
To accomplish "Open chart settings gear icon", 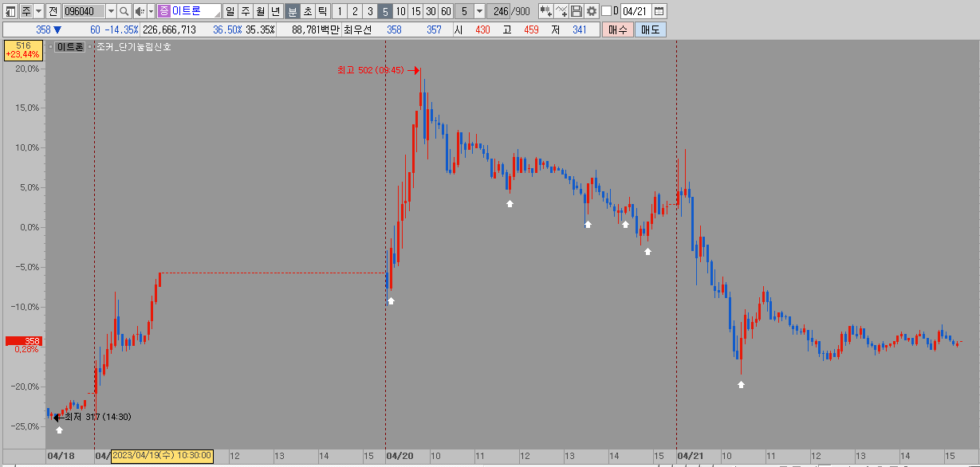I will 592,11.
